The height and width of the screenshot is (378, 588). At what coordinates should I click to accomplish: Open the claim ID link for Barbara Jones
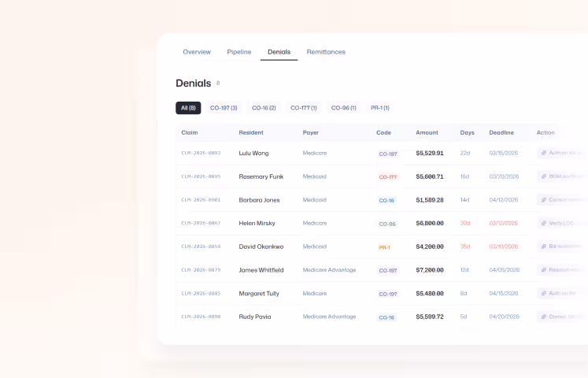click(x=201, y=200)
